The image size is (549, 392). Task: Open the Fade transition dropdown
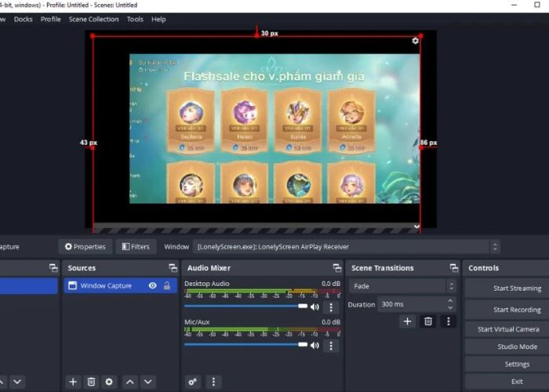pyautogui.click(x=402, y=286)
